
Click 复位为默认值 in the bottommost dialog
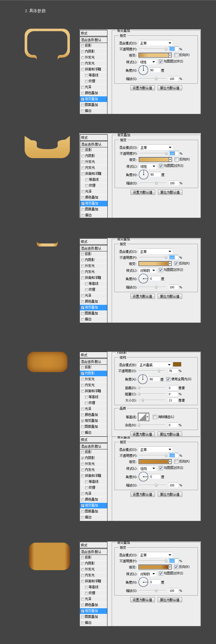(x=170, y=600)
